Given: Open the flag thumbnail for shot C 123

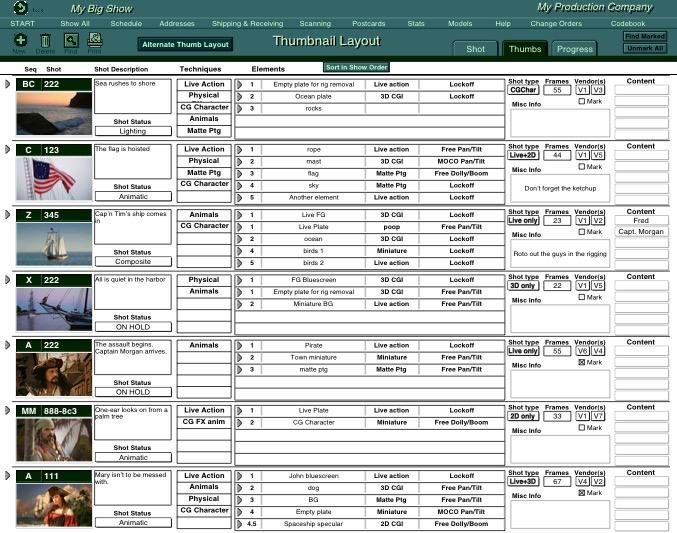Looking at the screenshot, I should pyautogui.click(x=54, y=178).
